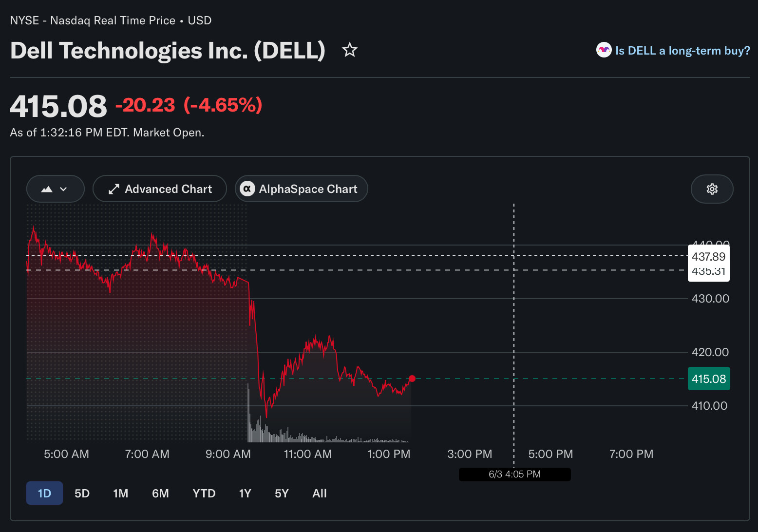Open the Advanced Chart view

pos(160,189)
